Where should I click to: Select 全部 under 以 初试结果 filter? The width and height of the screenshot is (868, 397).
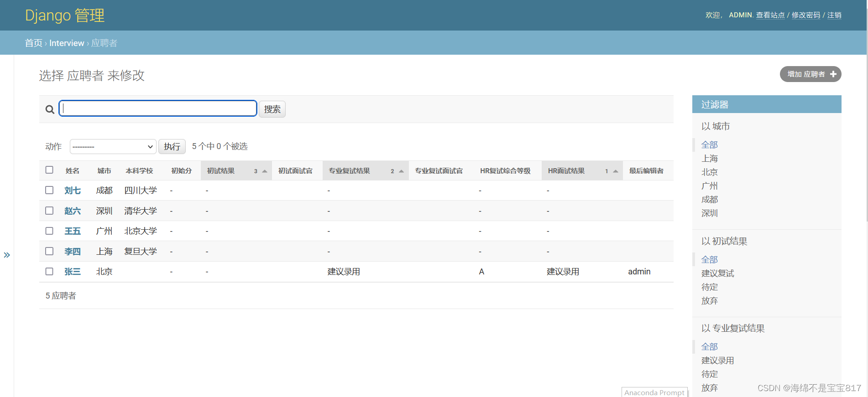(710, 260)
